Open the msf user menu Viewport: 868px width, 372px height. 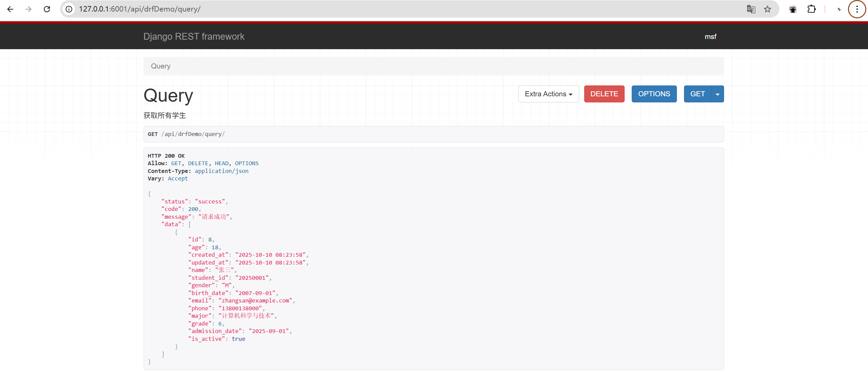[x=710, y=37]
